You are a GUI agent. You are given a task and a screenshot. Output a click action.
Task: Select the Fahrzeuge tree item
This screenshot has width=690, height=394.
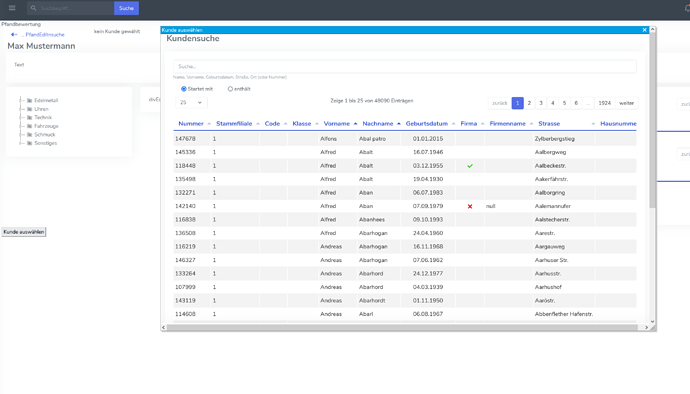(x=46, y=126)
